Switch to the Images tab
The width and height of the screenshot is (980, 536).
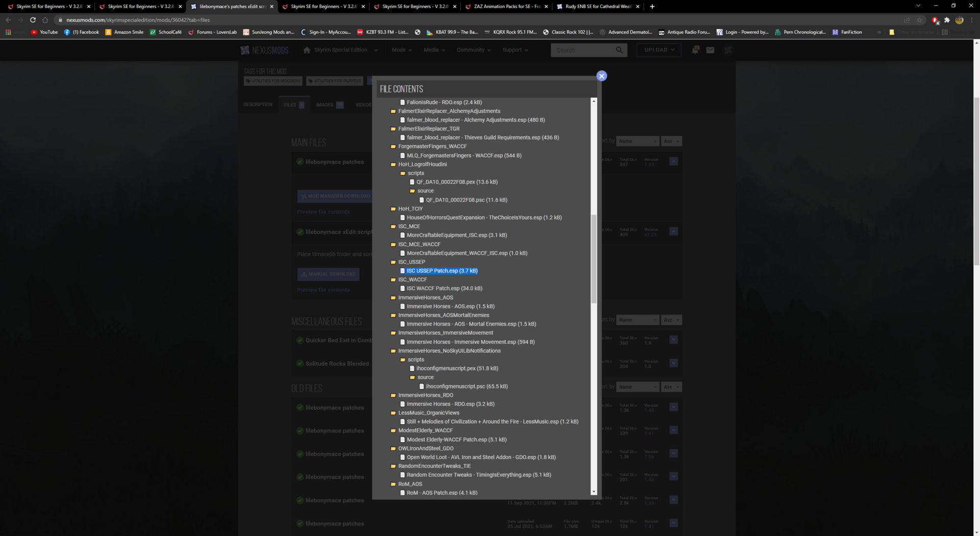click(x=329, y=105)
